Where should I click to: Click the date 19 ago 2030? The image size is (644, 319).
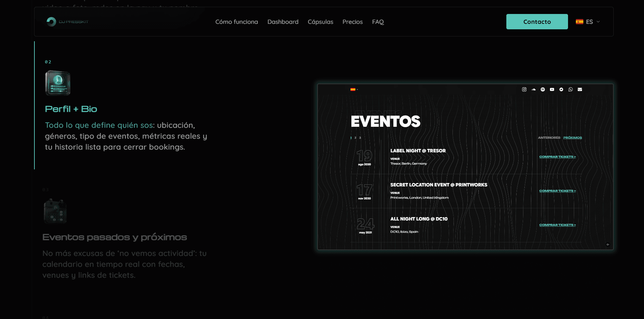364,157
